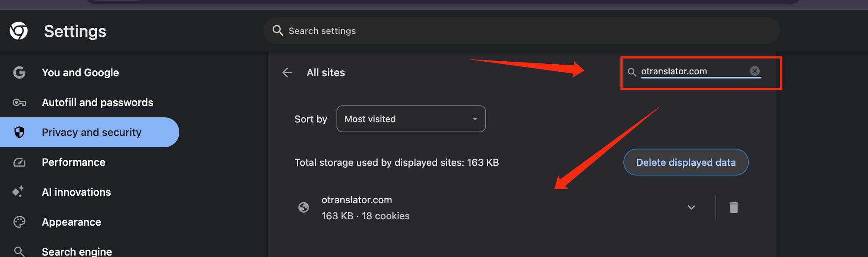
Task: Click the Chrome logo icon
Action: click(x=19, y=31)
